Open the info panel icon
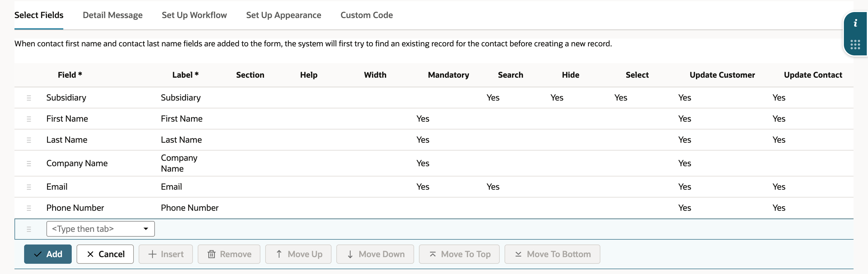Screen dimensions: 868x274 tap(855, 23)
